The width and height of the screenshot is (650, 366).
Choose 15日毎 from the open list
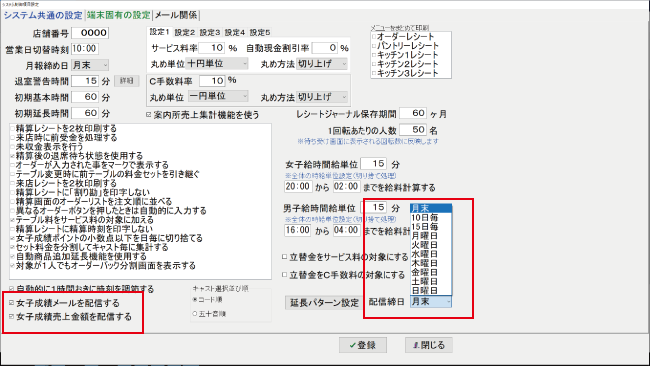[431, 227]
